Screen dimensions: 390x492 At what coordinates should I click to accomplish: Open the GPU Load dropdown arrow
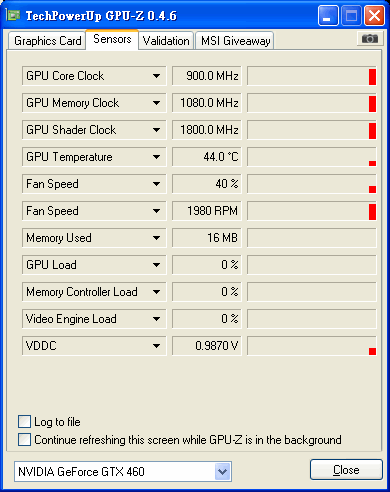tap(156, 265)
